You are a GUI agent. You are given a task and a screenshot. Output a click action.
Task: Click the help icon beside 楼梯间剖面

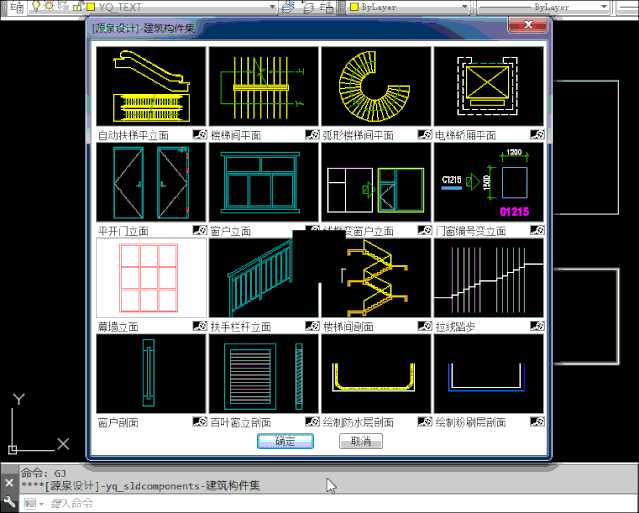pos(425,326)
